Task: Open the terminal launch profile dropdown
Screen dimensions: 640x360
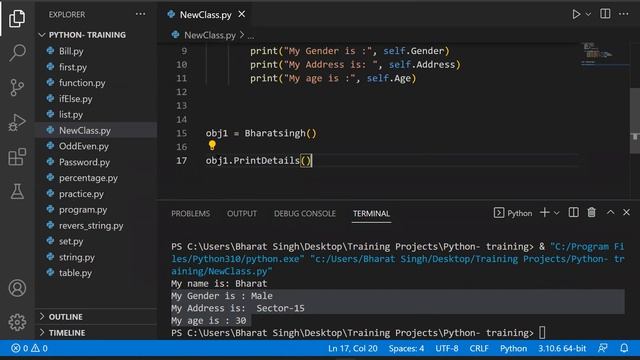Action: click(556, 213)
